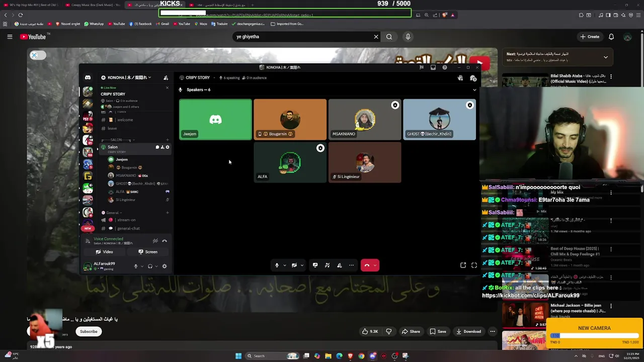
Task: Open more options ellipsis in stage controls
Action: pos(351,265)
